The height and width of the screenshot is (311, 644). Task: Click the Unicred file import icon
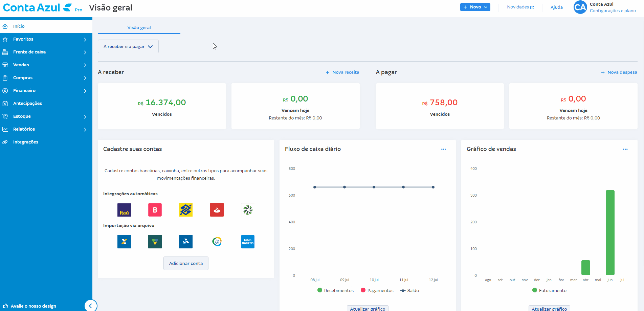pos(217,242)
